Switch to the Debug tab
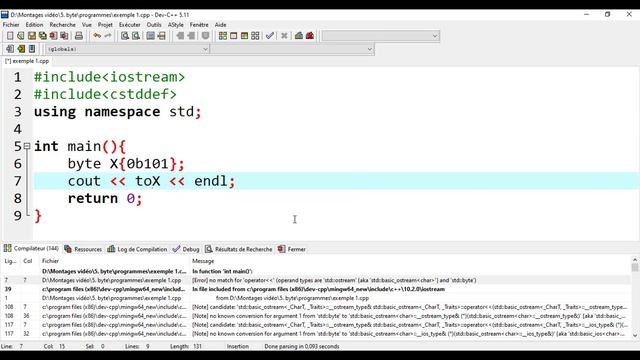The image size is (640, 360). (186, 249)
